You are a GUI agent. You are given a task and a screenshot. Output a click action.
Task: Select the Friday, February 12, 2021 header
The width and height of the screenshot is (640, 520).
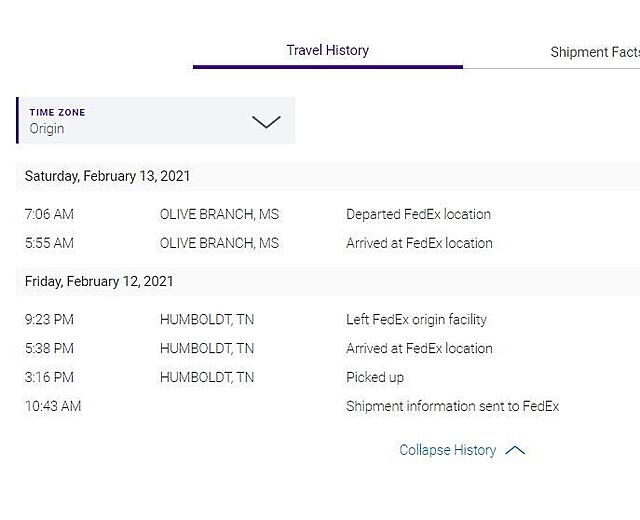99,282
